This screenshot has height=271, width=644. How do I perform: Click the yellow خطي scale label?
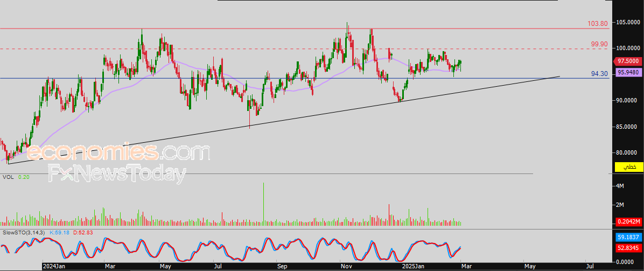(x=628, y=166)
